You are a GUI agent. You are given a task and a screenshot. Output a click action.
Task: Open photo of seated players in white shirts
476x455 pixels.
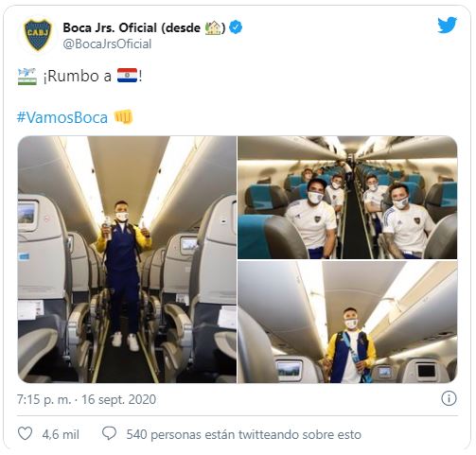point(347,198)
